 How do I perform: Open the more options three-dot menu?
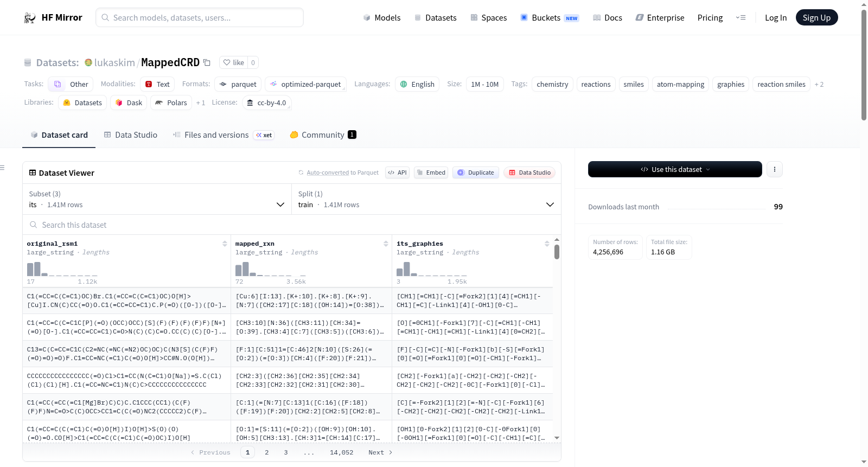pyautogui.click(x=774, y=169)
